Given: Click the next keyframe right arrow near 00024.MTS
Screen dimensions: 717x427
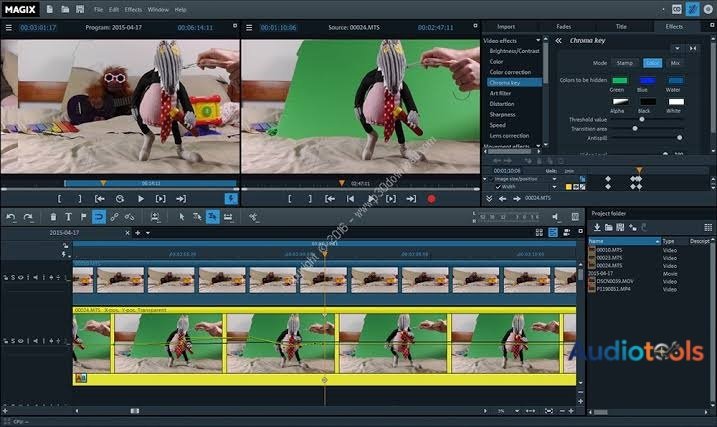Looking at the screenshot, I should pos(517,198).
